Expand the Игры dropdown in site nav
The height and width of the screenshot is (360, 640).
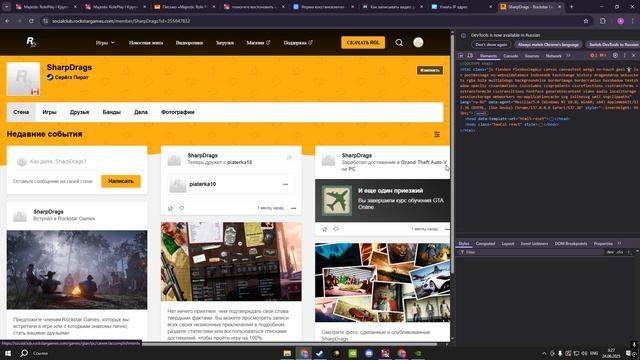coord(105,42)
